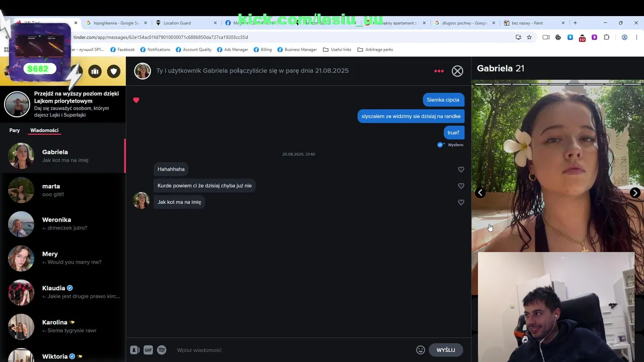This screenshot has width=644, height=362.
Task: Click the WYŚLIJ send button
Action: point(446,350)
